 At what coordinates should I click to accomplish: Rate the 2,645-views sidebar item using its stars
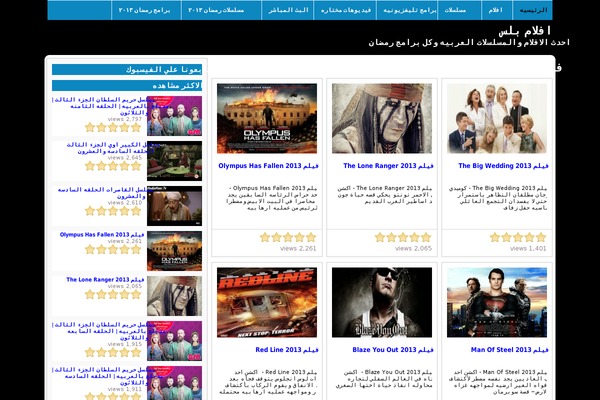[x=113, y=166]
